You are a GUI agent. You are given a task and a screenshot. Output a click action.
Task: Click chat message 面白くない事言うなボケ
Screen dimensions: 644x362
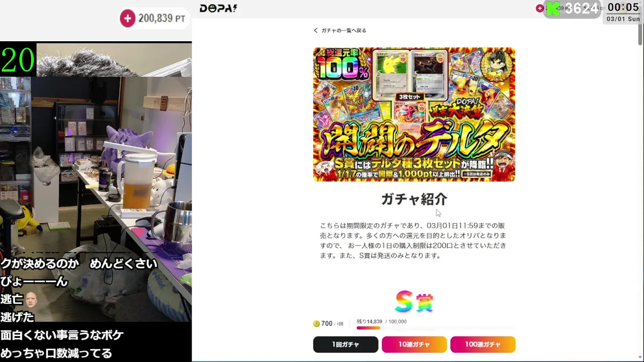(x=62, y=335)
